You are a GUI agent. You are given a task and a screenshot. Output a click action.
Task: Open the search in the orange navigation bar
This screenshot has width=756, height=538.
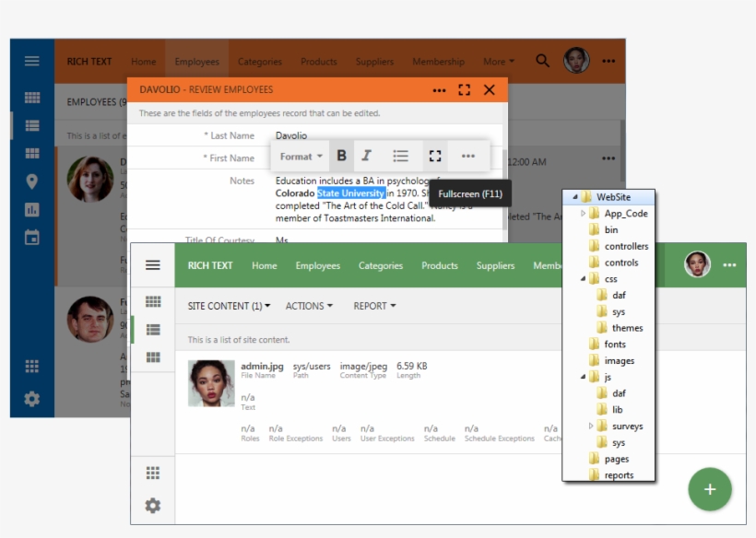tap(541, 61)
